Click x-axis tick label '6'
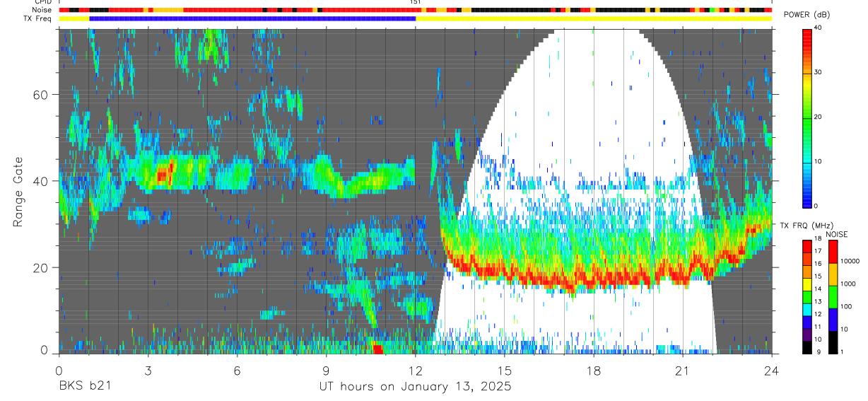The image size is (868, 401). tap(237, 370)
